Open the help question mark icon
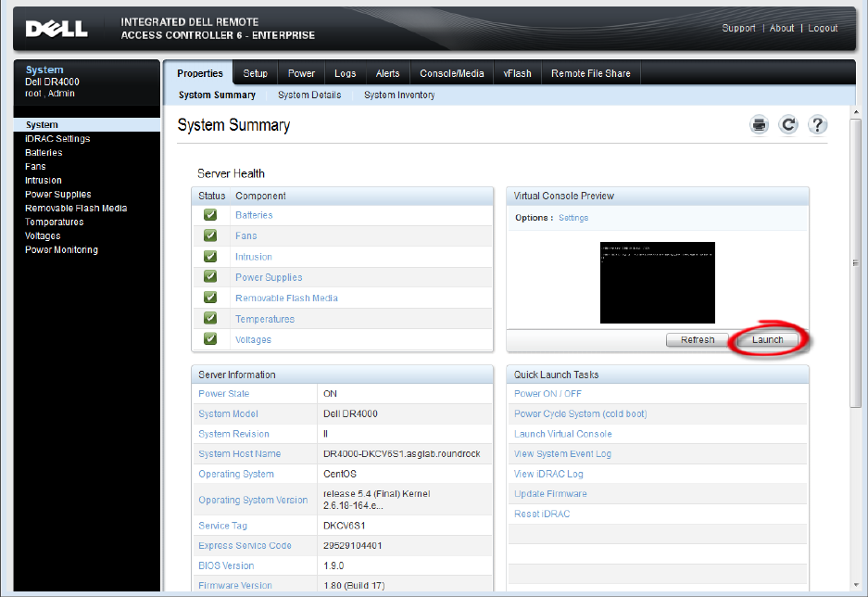The image size is (868, 597). [x=818, y=124]
